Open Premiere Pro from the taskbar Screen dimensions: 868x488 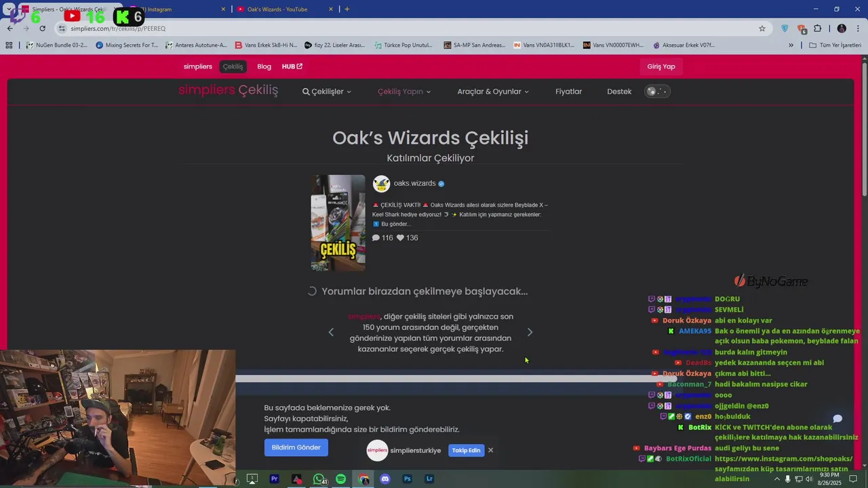pos(275,479)
